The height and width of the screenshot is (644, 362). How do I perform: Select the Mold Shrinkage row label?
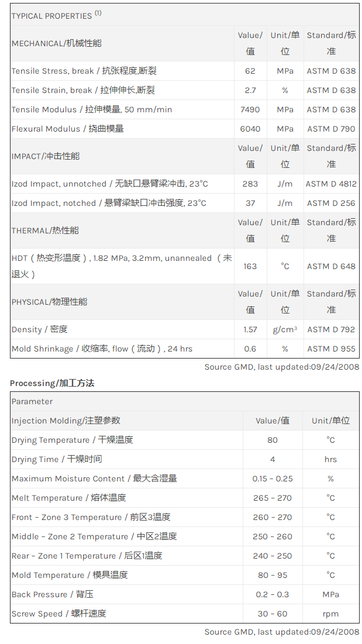(x=102, y=349)
